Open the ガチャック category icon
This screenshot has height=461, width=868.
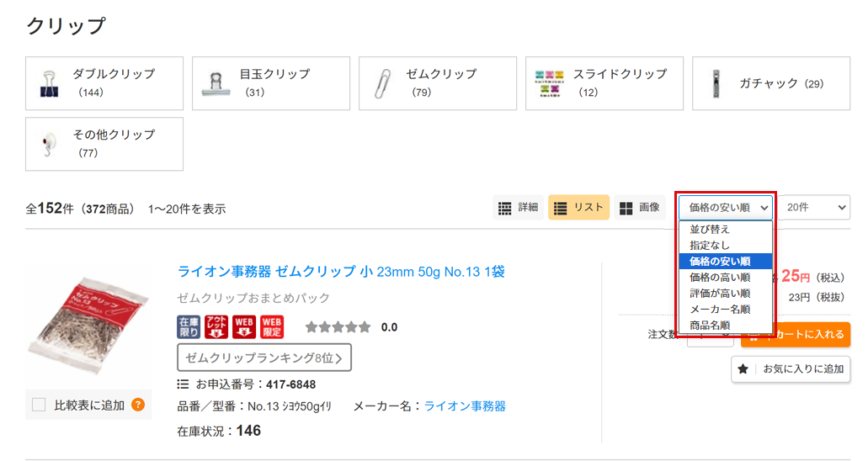point(716,83)
